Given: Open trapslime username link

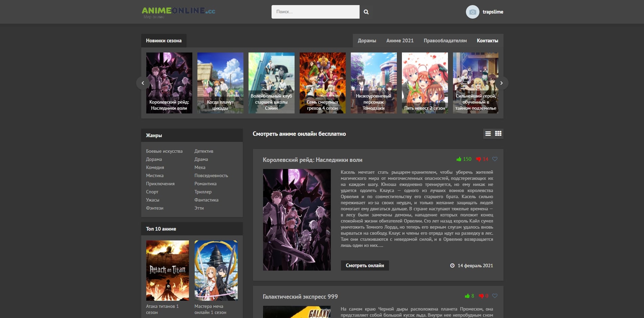Looking at the screenshot, I should 493,12.
